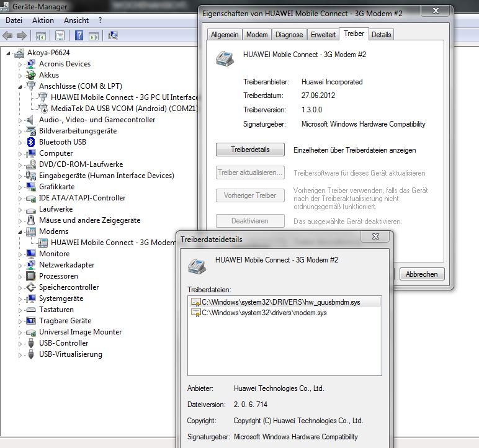The height and width of the screenshot is (448, 479).
Task: Click the Forward arrow toolbar icon
Action: tap(21, 36)
